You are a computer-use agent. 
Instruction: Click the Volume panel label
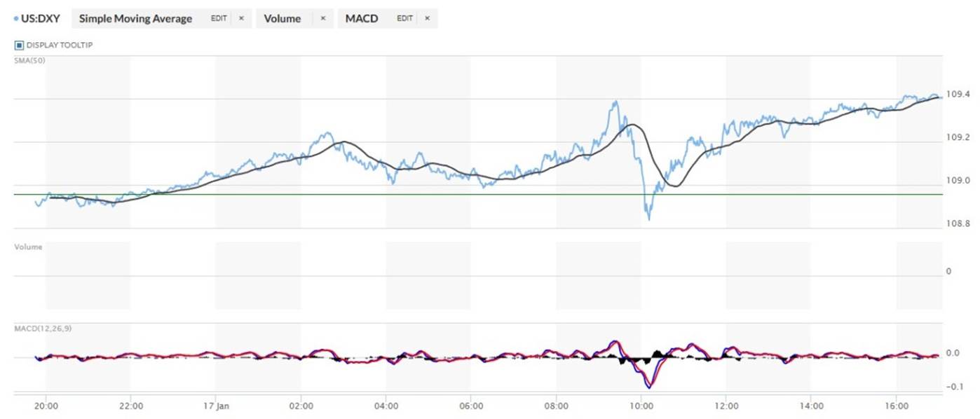pos(28,247)
